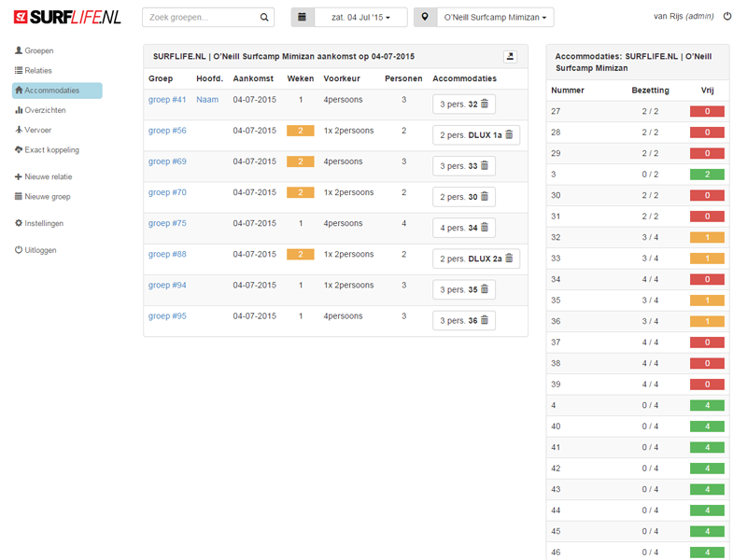This screenshot has width=747, height=560.
Task: Click the Weken column header
Action: pos(300,78)
